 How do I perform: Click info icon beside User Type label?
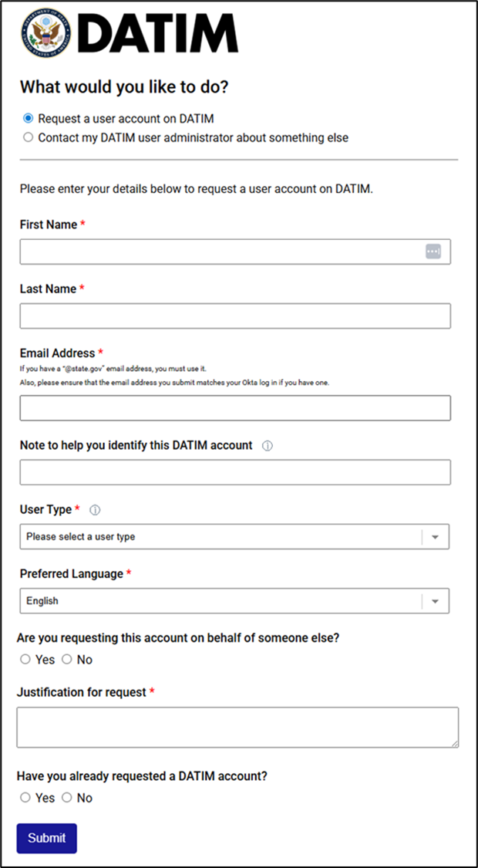tap(95, 510)
